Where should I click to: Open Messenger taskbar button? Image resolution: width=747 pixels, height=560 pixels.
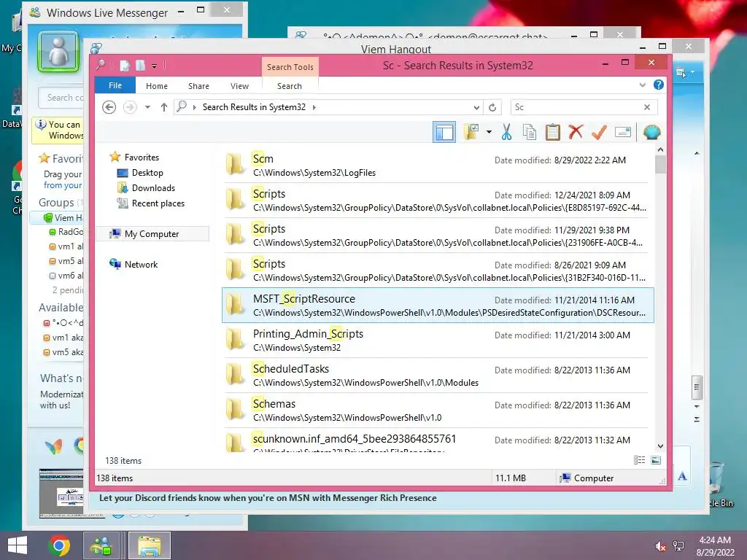pos(101,545)
